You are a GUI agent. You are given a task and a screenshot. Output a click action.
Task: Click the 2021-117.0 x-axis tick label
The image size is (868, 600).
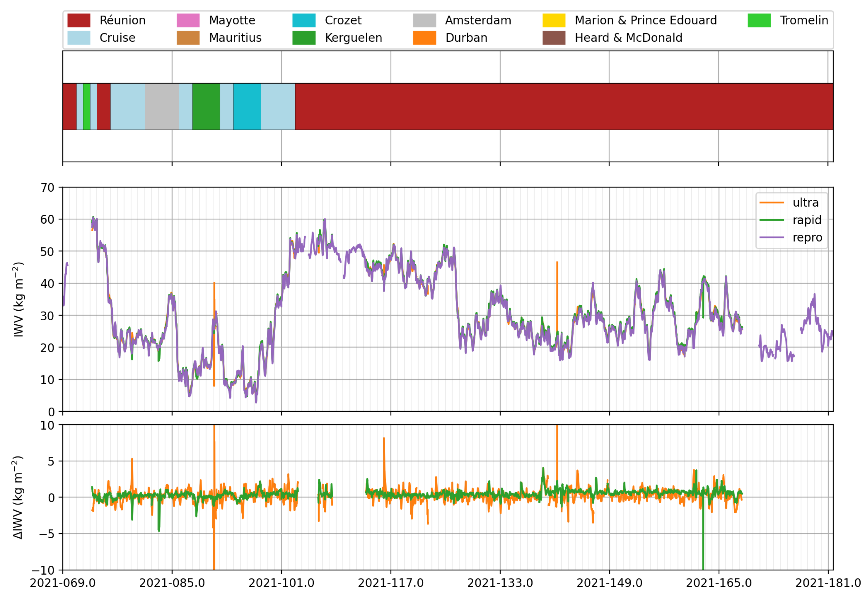point(391,583)
